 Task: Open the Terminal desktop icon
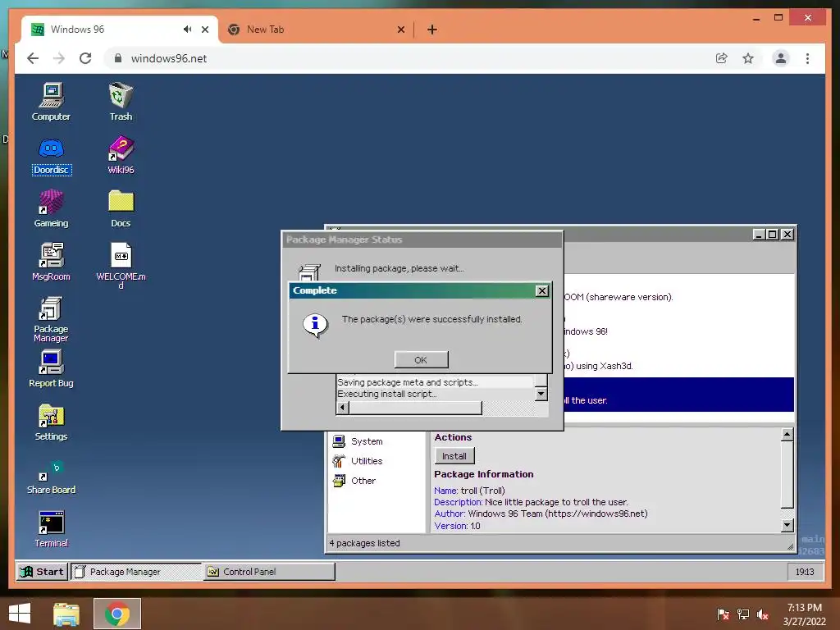[x=51, y=529]
